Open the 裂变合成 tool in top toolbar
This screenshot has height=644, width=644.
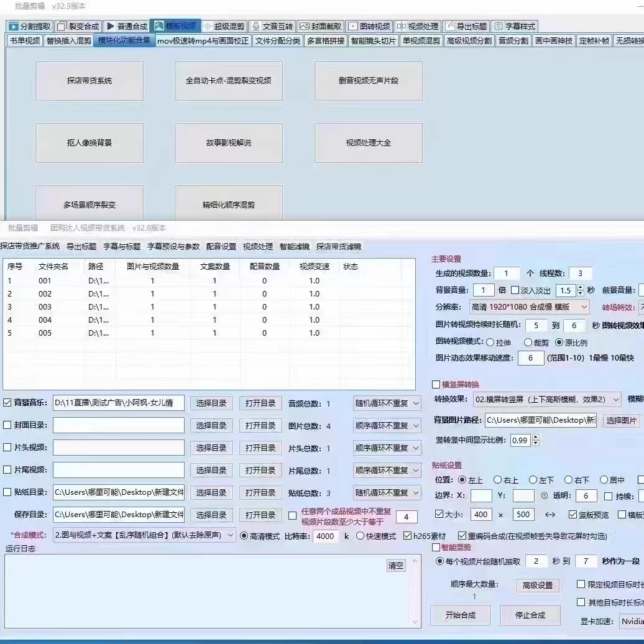point(78,26)
